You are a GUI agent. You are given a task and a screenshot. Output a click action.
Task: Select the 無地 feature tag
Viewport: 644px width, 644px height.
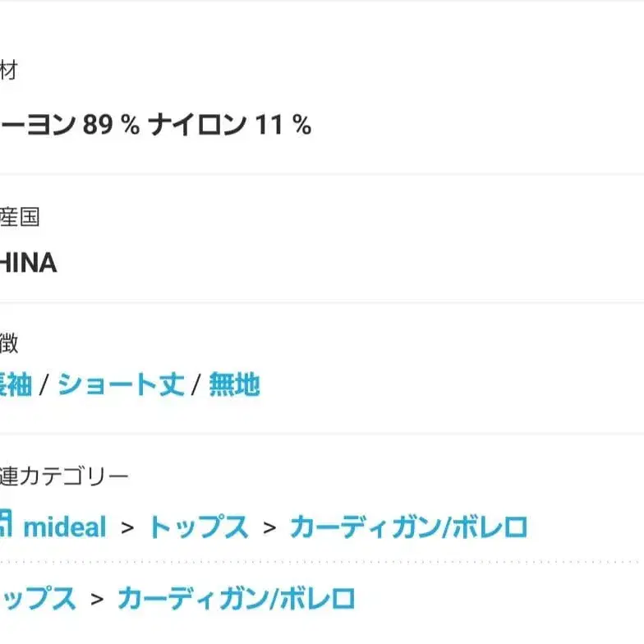click(234, 384)
